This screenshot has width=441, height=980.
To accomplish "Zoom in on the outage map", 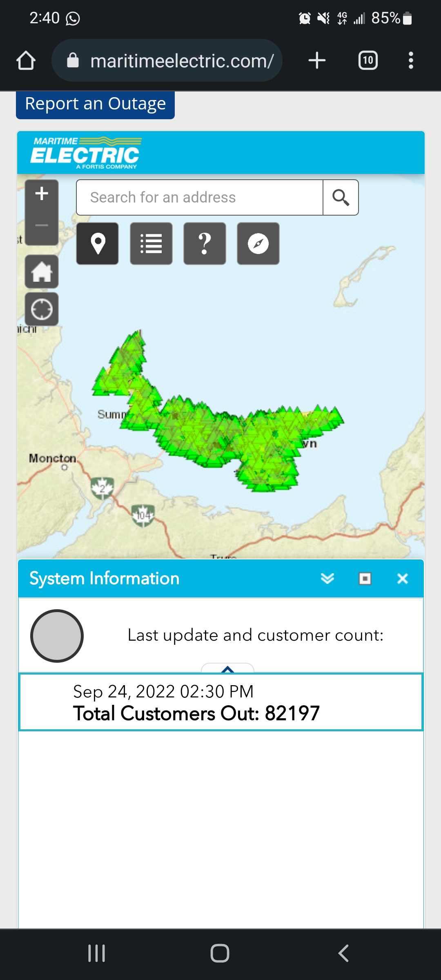I will click(42, 194).
